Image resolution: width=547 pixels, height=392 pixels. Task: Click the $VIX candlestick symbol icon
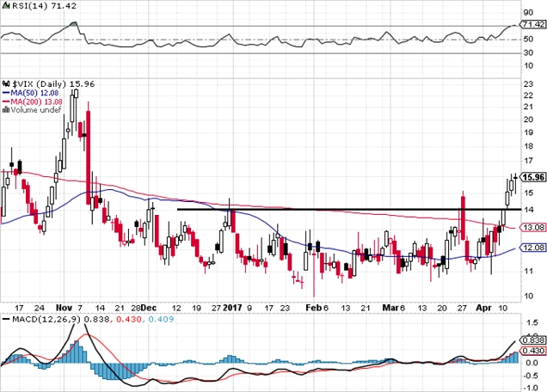point(7,84)
